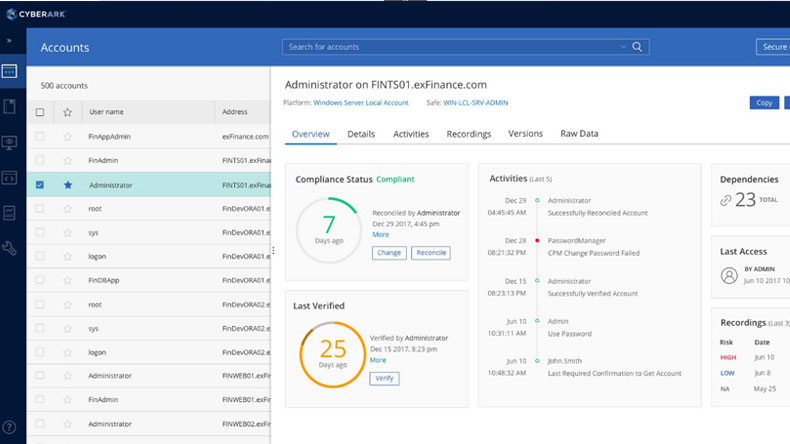
Task: Open the Accounts icon in sidebar
Action: [x=9, y=72]
